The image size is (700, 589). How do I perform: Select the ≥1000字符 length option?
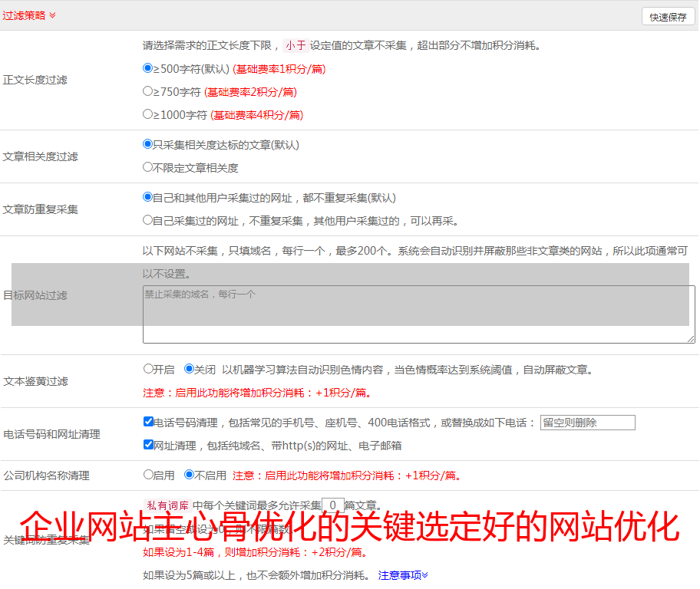(x=148, y=114)
